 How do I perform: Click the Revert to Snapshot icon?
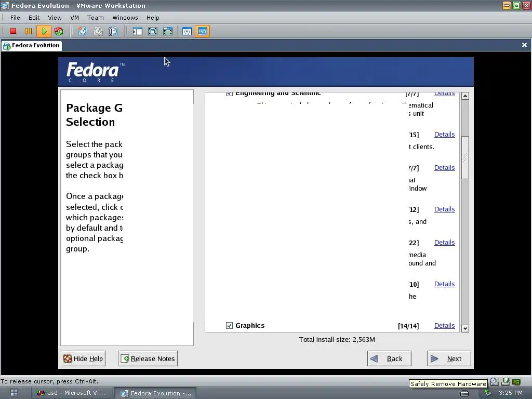click(x=98, y=31)
